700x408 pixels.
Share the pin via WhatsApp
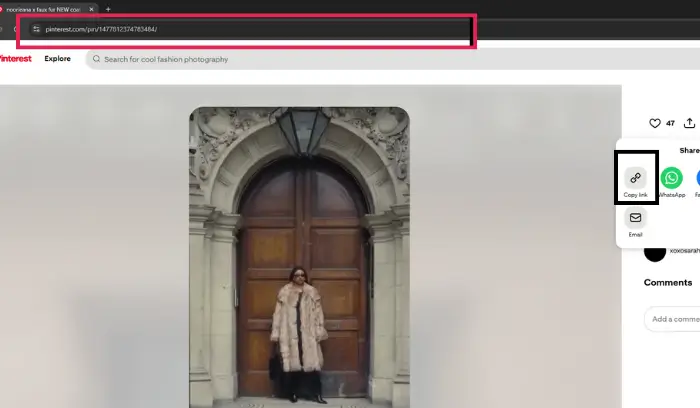click(671, 178)
